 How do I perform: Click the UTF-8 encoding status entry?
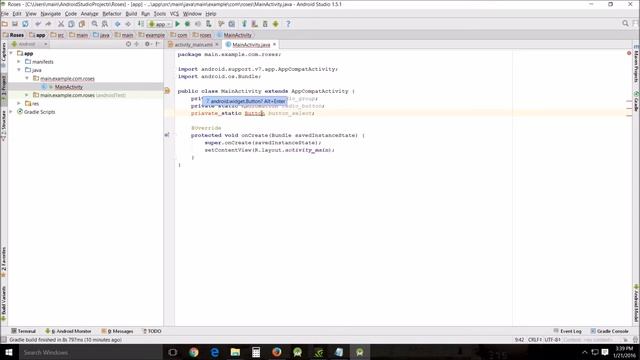553,340
